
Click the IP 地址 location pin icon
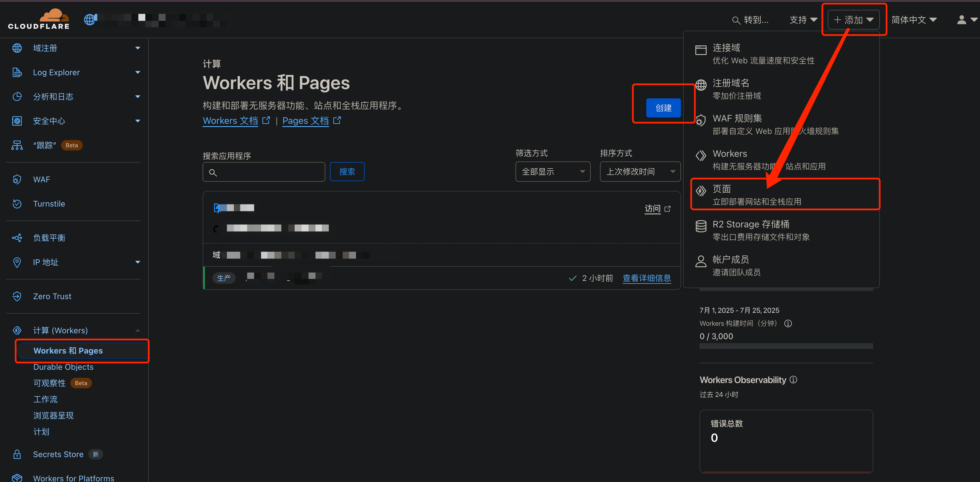click(17, 262)
